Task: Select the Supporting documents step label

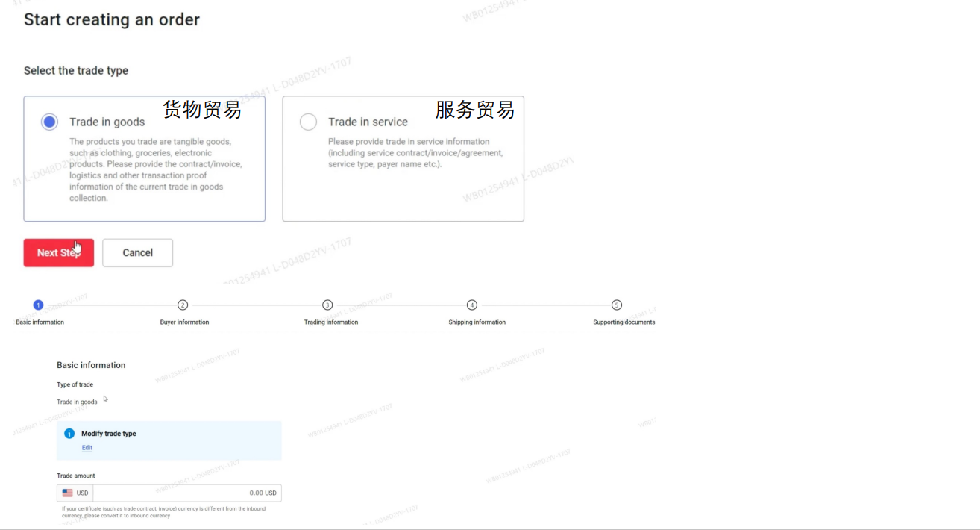Action: coord(624,322)
